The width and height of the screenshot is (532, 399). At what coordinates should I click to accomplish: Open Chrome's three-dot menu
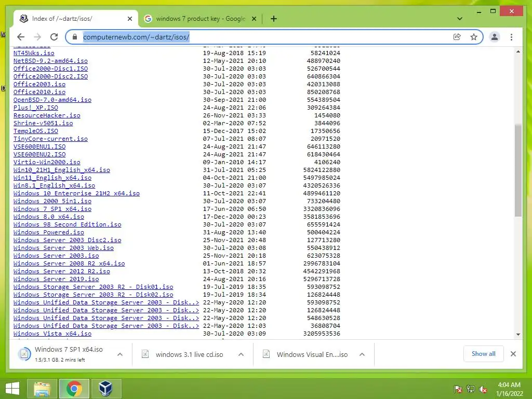point(511,37)
